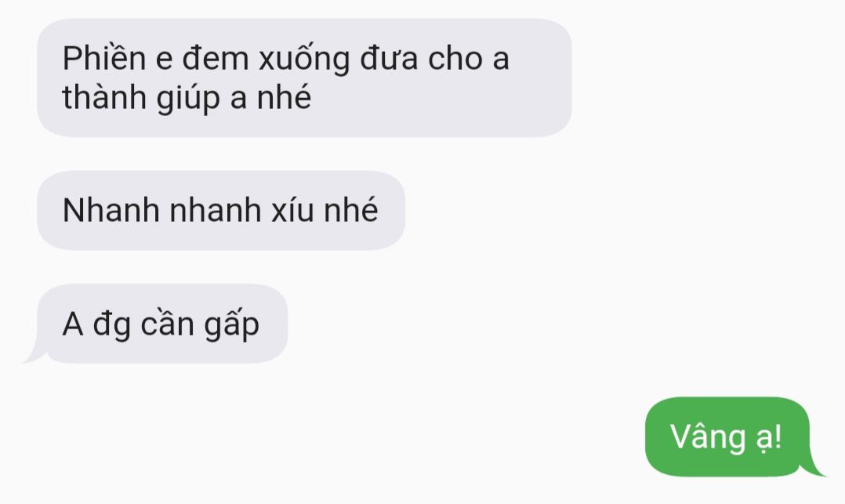Screen dimensions: 845x504
Task: Click the capitalized "Nhanh" in second message
Action: (x=111, y=210)
